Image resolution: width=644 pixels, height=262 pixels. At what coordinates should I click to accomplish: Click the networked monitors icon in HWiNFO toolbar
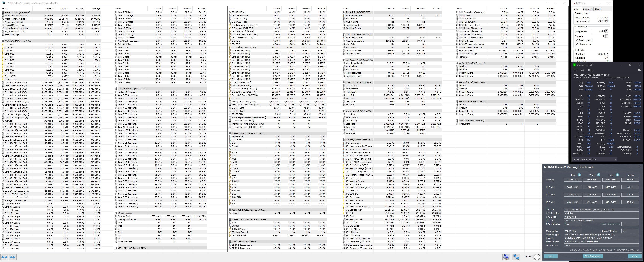coord(516,257)
